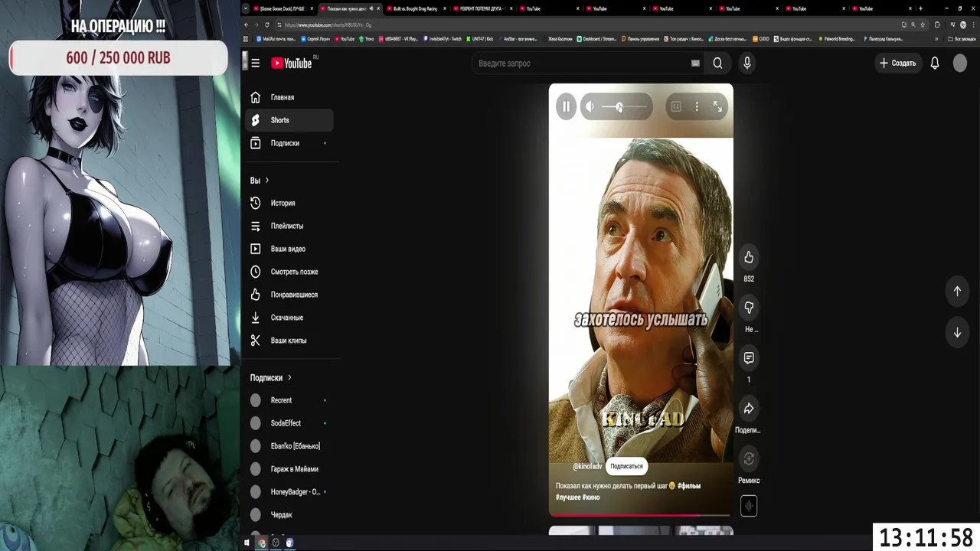Mute the short with the speaker icon
The image size is (980, 551).
tap(590, 107)
